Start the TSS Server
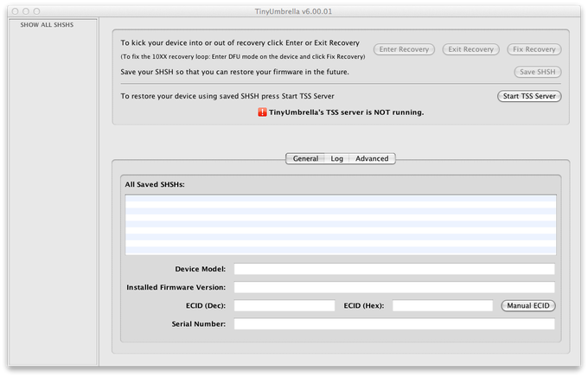Screen dimensions: 588x377 [529, 96]
